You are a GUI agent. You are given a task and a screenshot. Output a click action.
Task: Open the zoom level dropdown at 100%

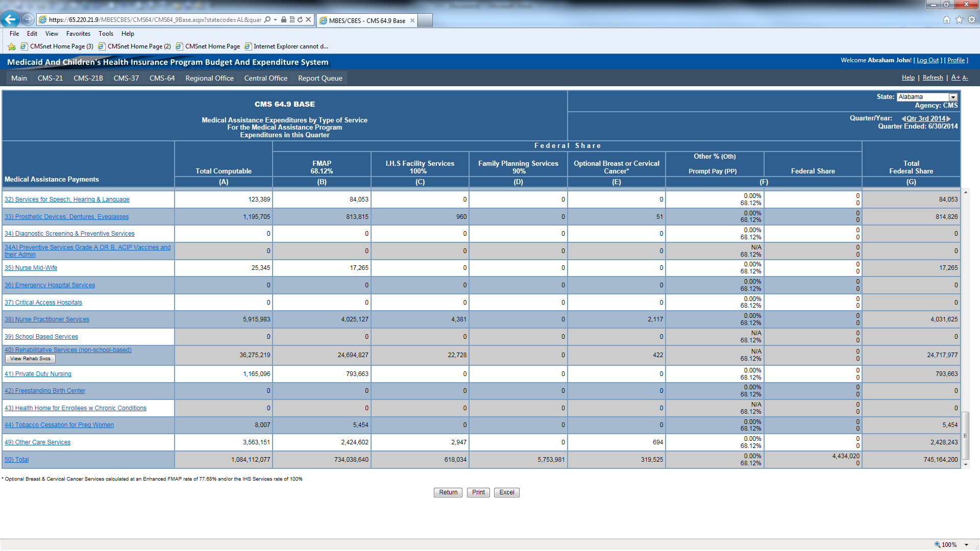pos(967,545)
